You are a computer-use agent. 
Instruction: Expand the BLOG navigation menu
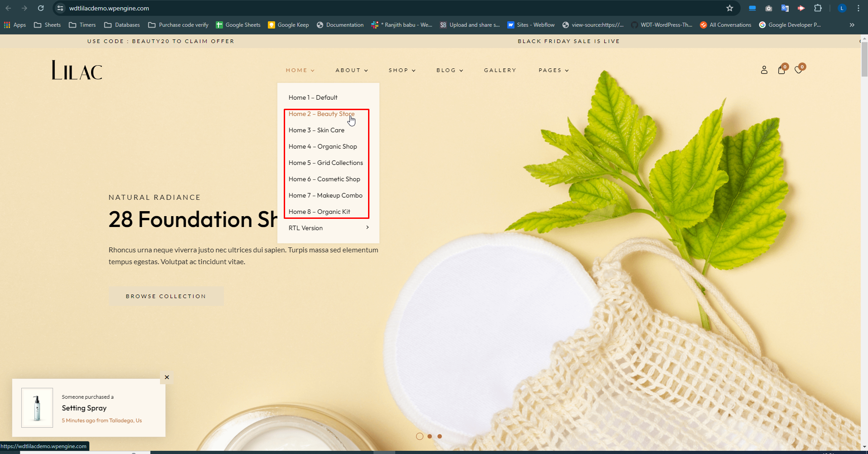pos(450,70)
